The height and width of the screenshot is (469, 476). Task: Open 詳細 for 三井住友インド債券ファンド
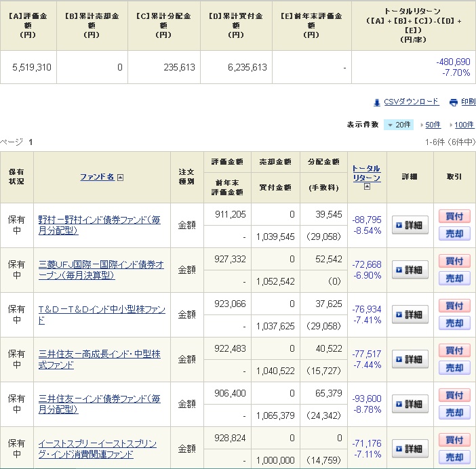click(410, 404)
